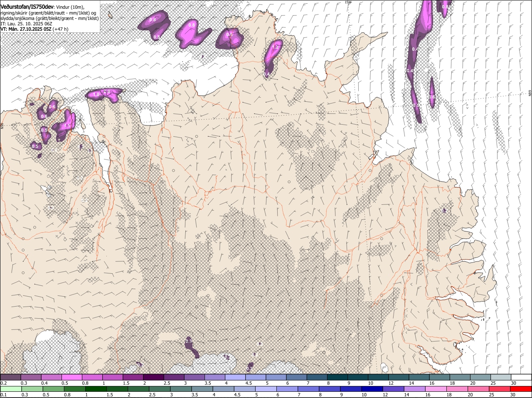Pick white swatch starting at 30, upper row
The image size is (532, 398).
point(521,377)
